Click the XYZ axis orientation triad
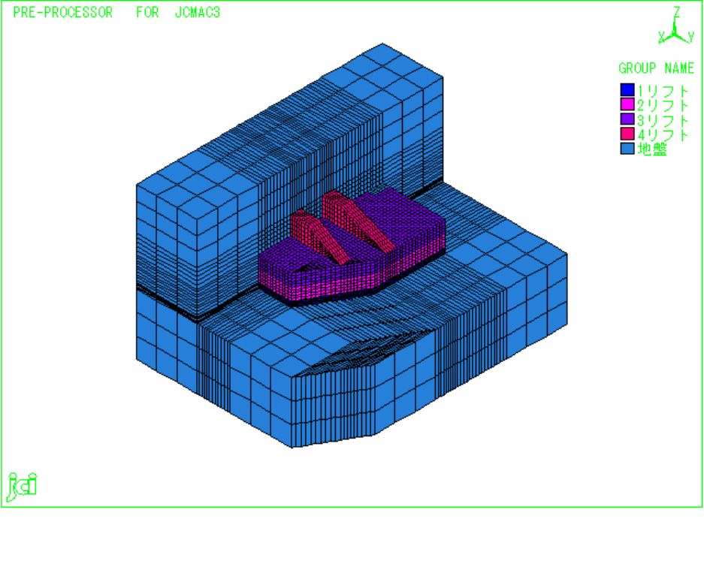Viewport: 704px width, 588px height. 675,26
